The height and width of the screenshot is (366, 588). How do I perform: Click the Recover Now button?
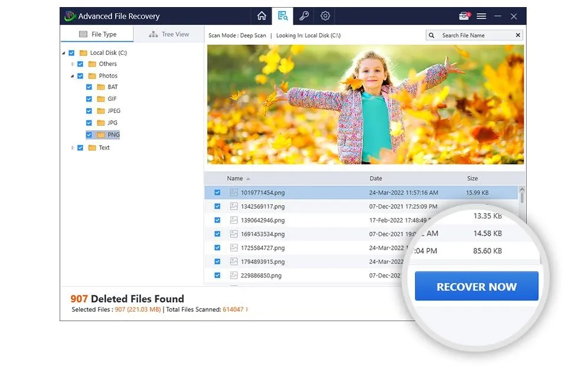click(x=476, y=287)
